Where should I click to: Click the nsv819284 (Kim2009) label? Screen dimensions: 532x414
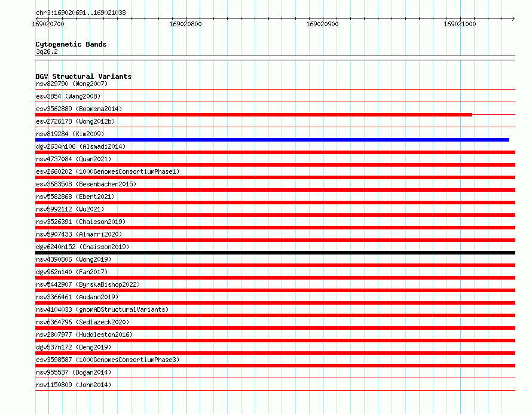point(70,134)
